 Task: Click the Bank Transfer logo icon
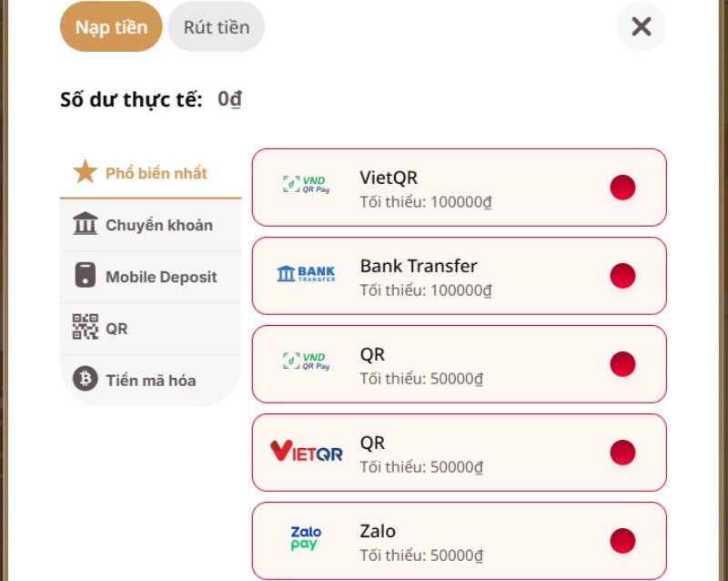(306, 273)
